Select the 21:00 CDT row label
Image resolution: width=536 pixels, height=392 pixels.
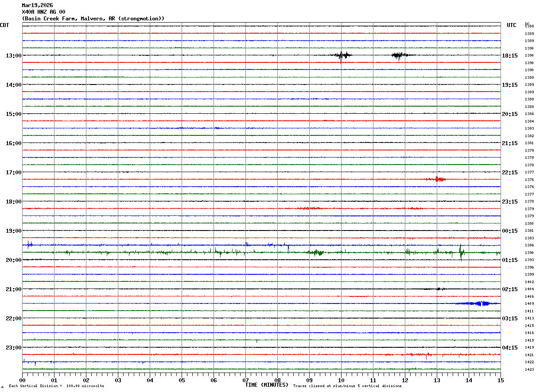pos(13,289)
